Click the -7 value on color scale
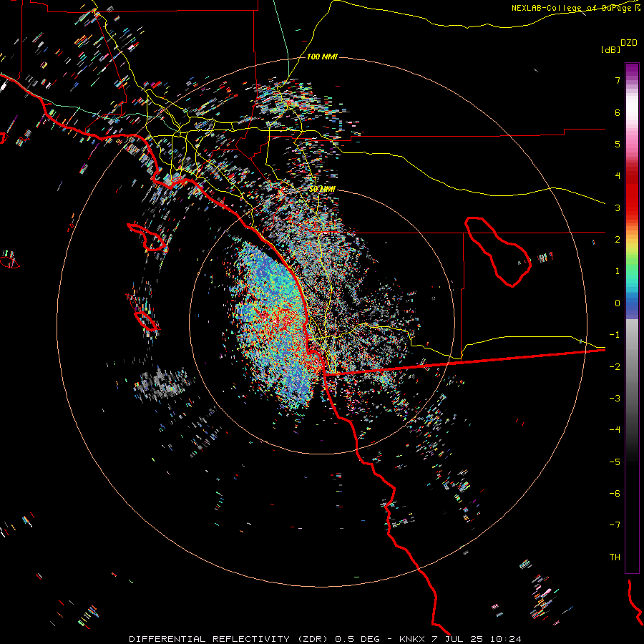 click(615, 525)
